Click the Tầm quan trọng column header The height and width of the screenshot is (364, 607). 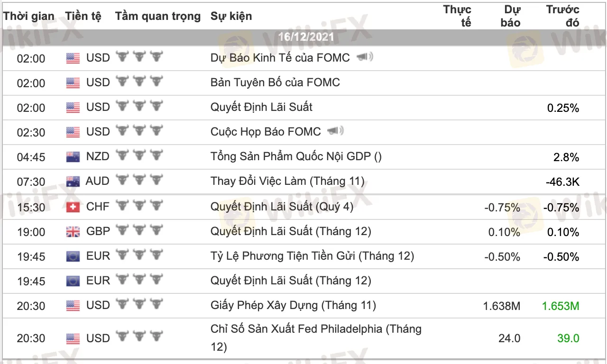coord(158,16)
